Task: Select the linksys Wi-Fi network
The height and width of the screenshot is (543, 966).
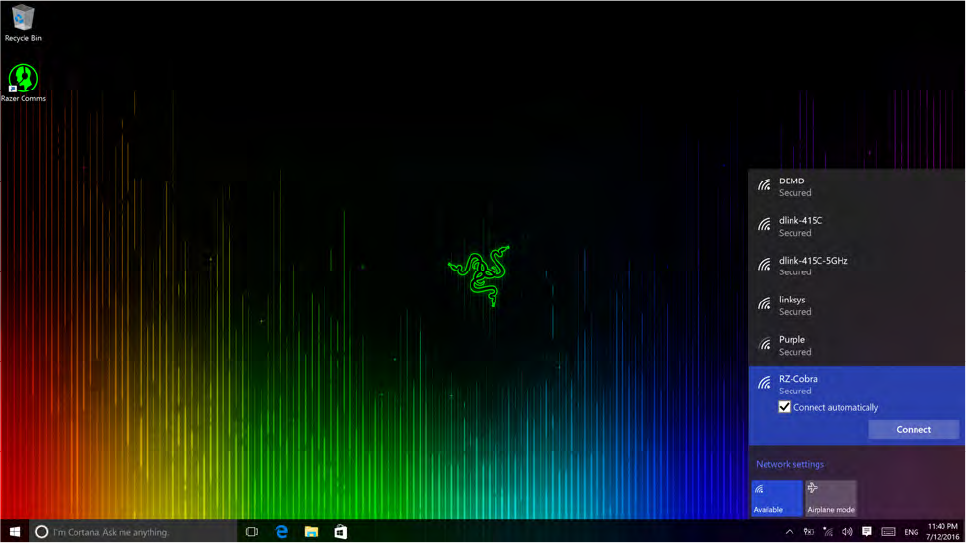Action: [856, 305]
